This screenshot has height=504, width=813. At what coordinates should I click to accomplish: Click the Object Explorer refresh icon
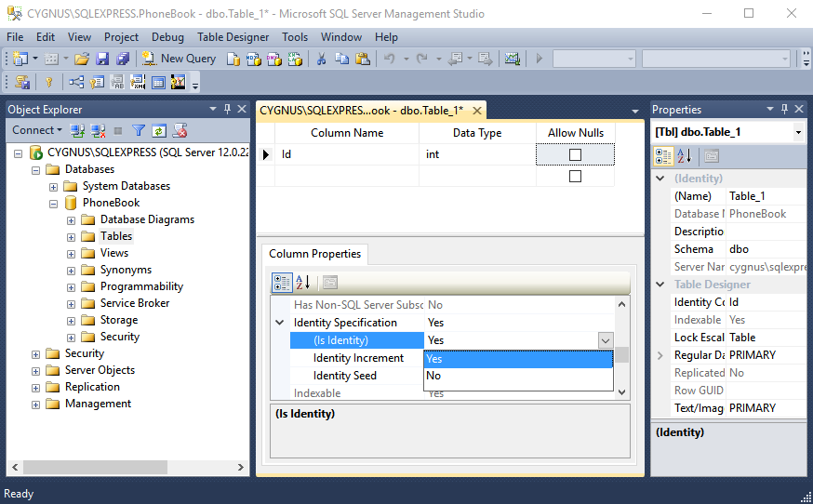click(159, 131)
